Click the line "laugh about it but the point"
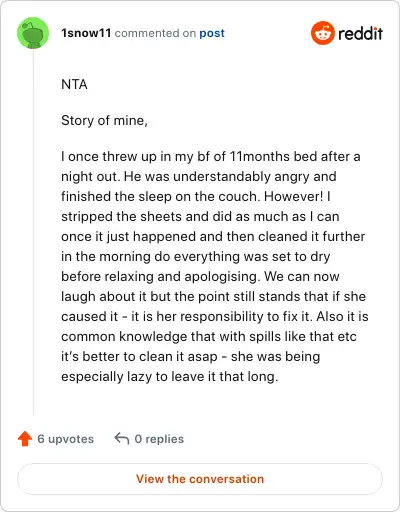The width and height of the screenshot is (400, 512). click(x=213, y=297)
